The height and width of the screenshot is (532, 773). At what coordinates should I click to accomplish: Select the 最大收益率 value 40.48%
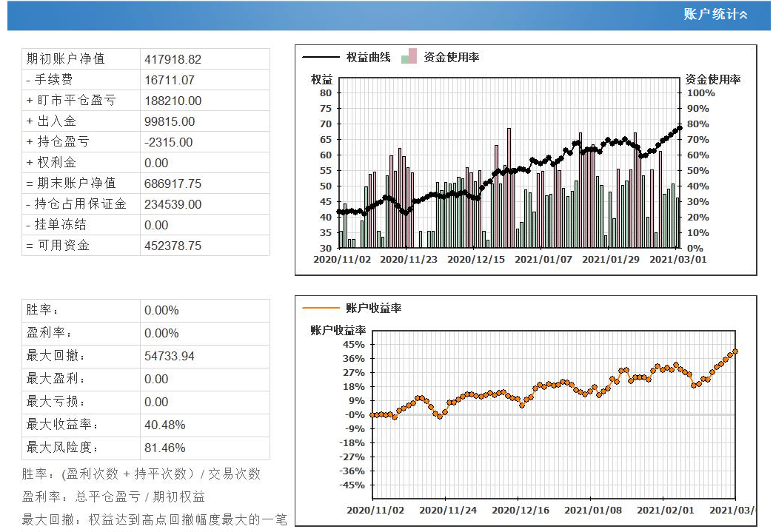click(x=165, y=425)
